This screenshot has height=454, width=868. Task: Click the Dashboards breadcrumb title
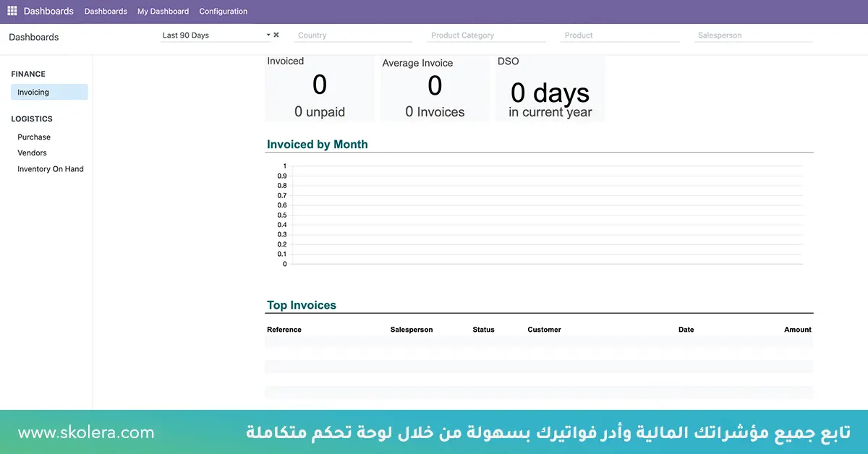click(x=34, y=37)
